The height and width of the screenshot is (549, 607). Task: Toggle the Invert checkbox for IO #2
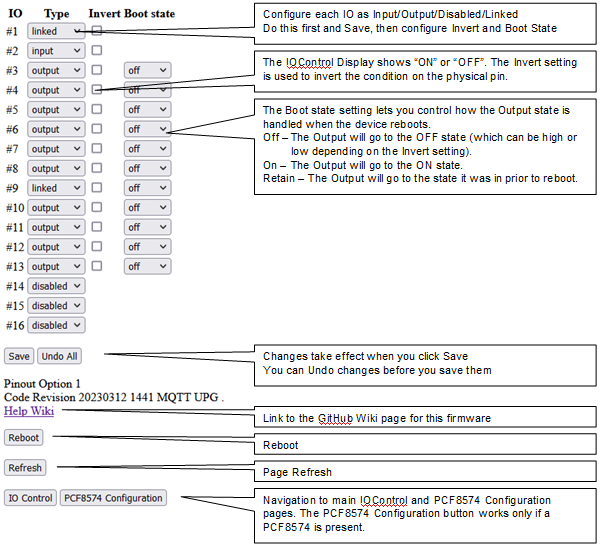coord(97,50)
